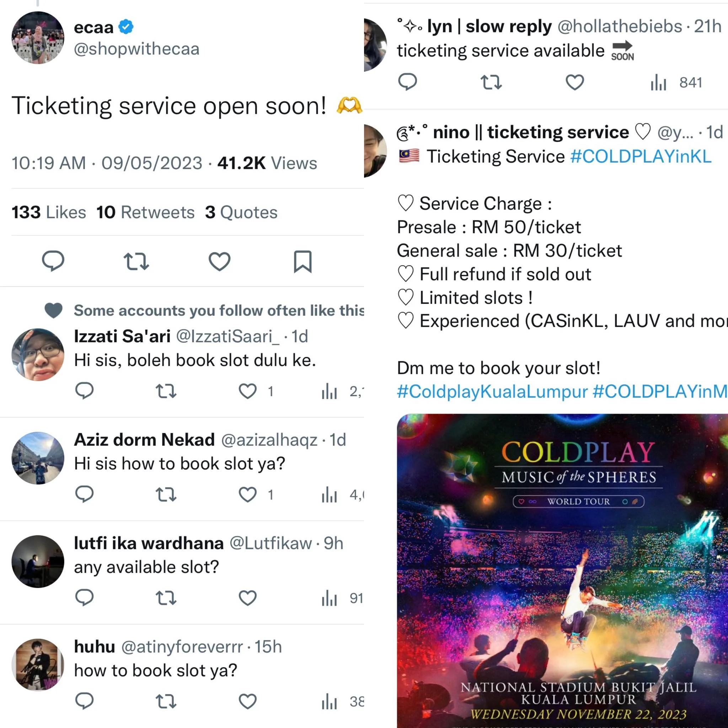Bookmark ecaa's ticketing service tweet
This screenshot has width=728, height=728.
pyautogui.click(x=303, y=261)
